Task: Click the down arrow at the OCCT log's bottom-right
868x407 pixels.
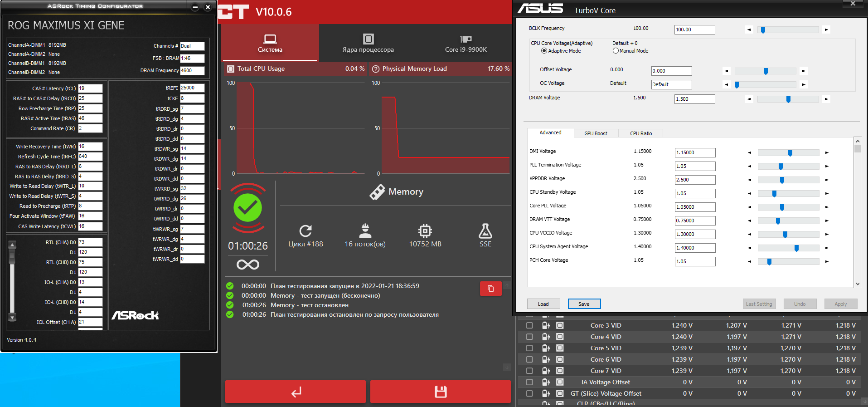Action: tap(507, 367)
